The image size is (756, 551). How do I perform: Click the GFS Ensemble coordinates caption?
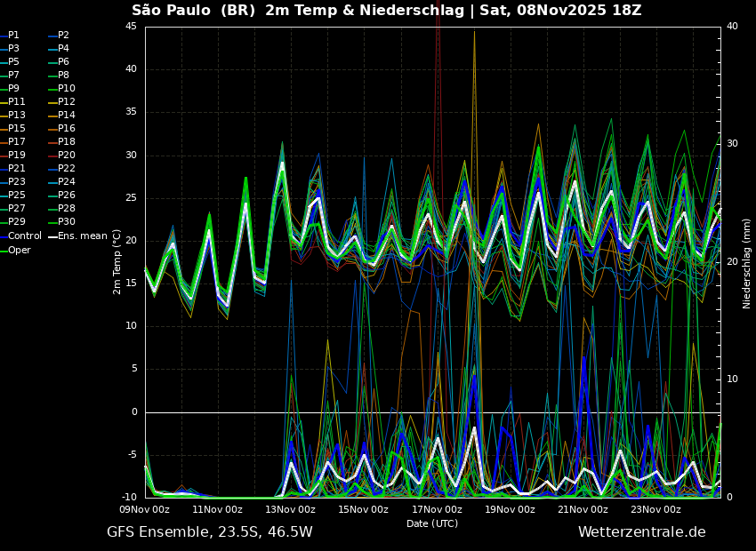pyautogui.click(x=210, y=532)
